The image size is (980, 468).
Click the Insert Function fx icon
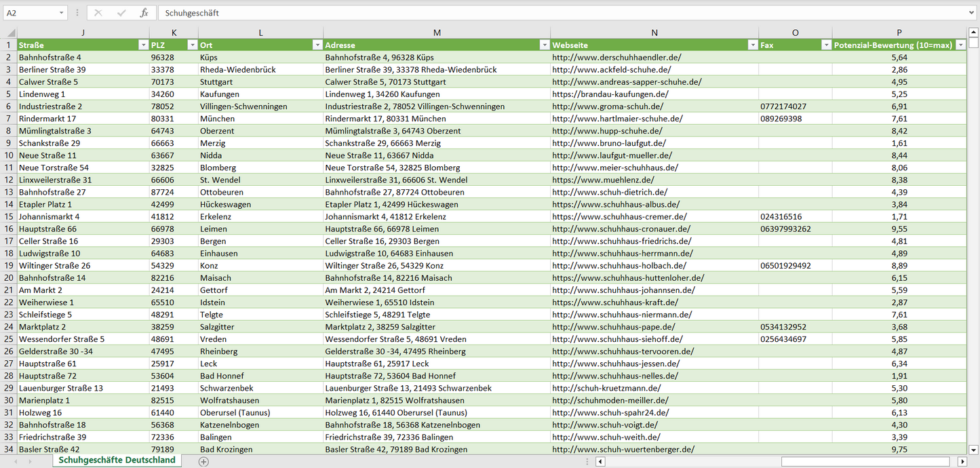[144, 13]
